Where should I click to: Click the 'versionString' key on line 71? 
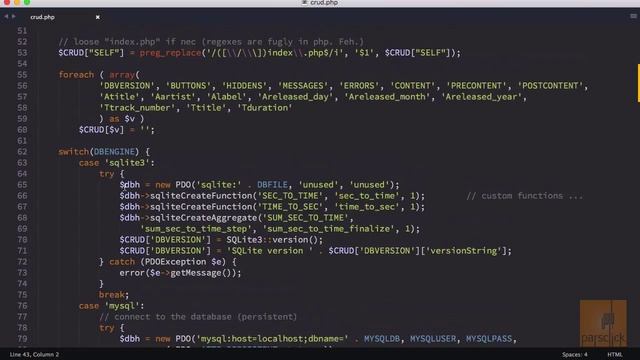point(464,251)
